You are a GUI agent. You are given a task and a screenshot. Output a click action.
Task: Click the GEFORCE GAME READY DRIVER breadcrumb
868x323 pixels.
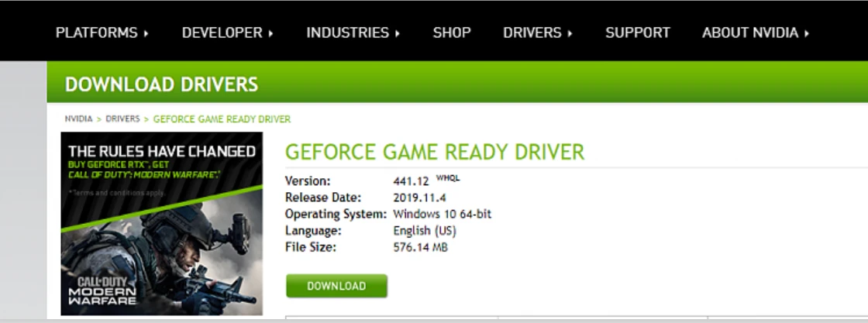pos(222,119)
